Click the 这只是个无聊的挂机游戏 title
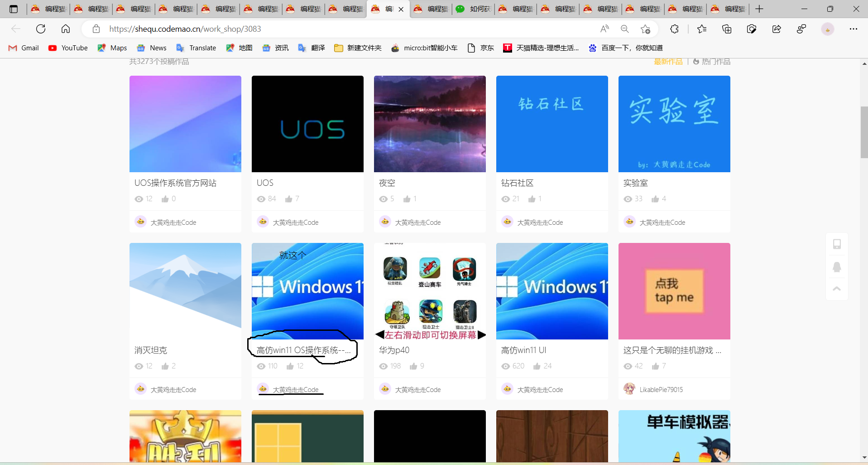The image size is (868, 465). [x=672, y=350]
